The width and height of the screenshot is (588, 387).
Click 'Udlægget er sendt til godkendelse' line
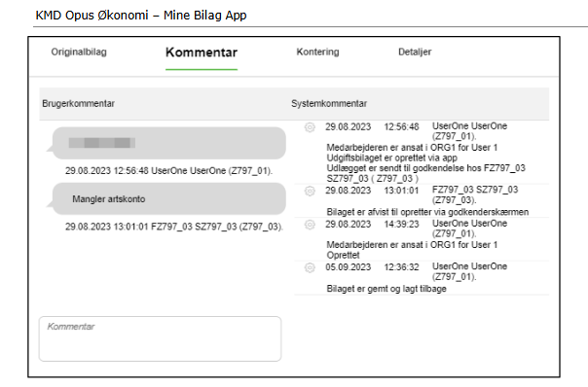[x=425, y=173]
